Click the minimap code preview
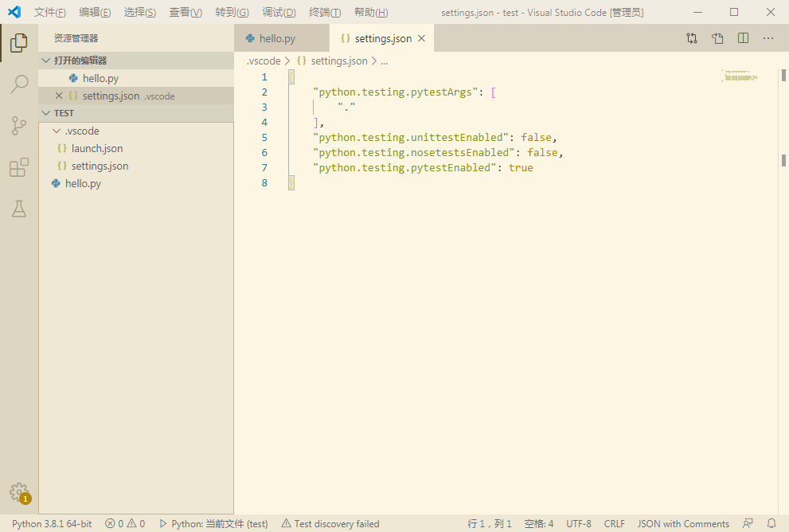This screenshot has width=789, height=532. pyautogui.click(x=740, y=76)
